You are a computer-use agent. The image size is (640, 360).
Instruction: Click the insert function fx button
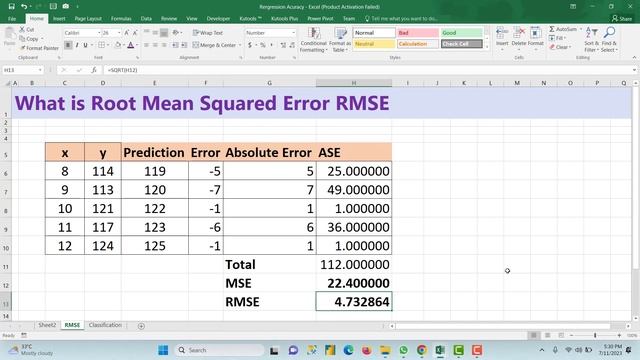pyautogui.click(x=94, y=70)
